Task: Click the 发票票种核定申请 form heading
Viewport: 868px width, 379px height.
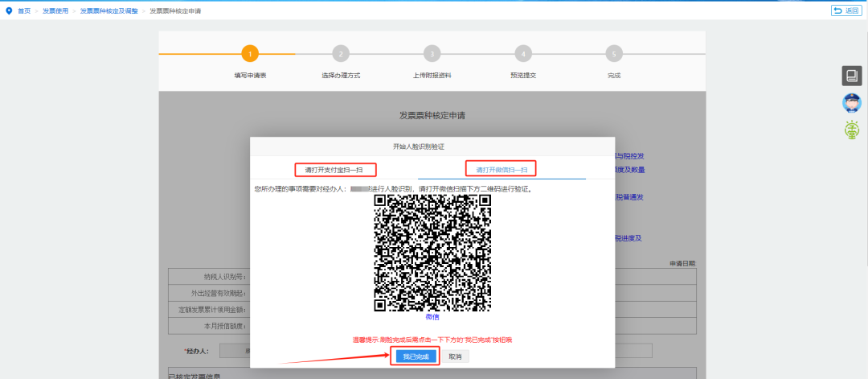Action: pyautogui.click(x=432, y=115)
